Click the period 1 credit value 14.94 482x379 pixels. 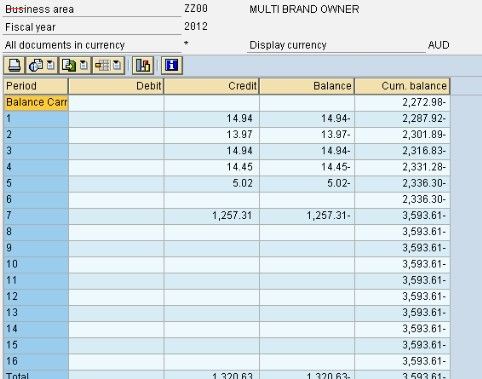pyautogui.click(x=212, y=119)
